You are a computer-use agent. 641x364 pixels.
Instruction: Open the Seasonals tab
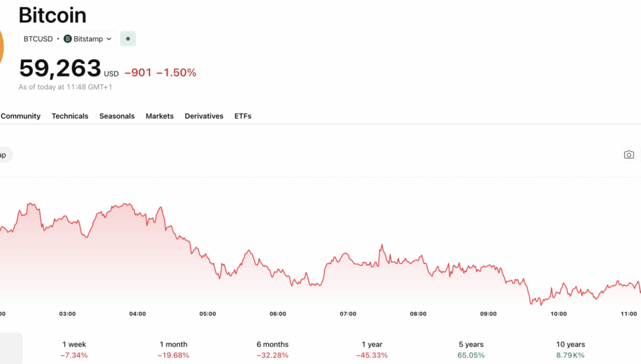pyautogui.click(x=117, y=116)
